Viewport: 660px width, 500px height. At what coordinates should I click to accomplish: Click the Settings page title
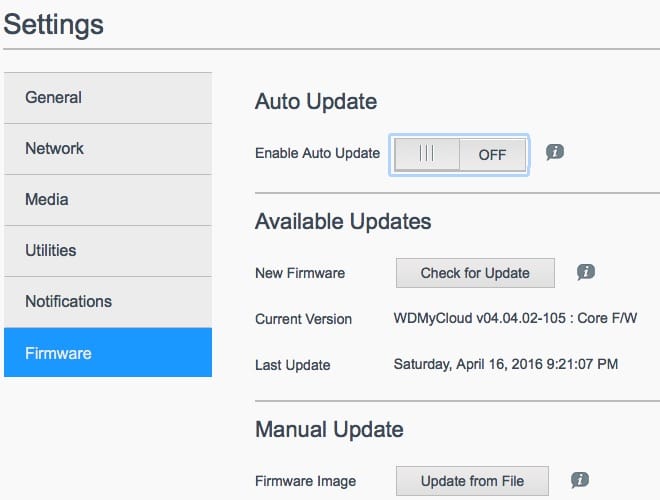click(53, 24)
